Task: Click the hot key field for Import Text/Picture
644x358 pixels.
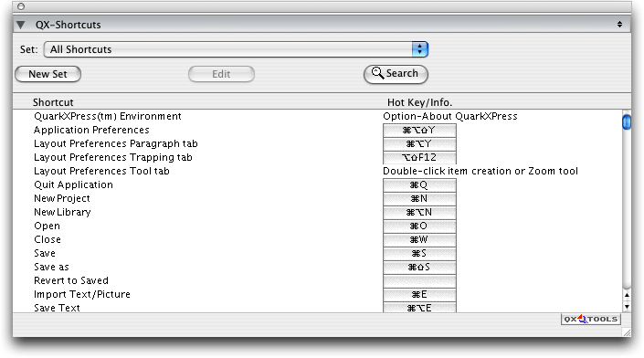Action: (419, 294)
